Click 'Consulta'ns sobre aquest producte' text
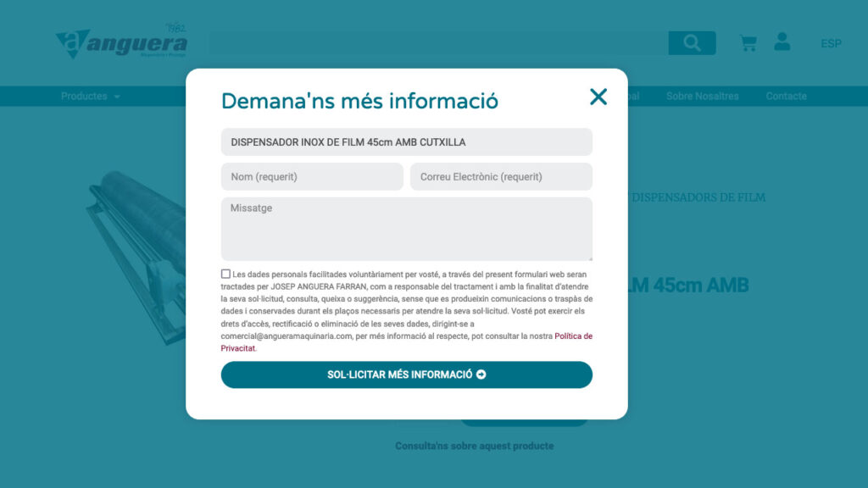 pyautogui.click(x=475, y=446)
